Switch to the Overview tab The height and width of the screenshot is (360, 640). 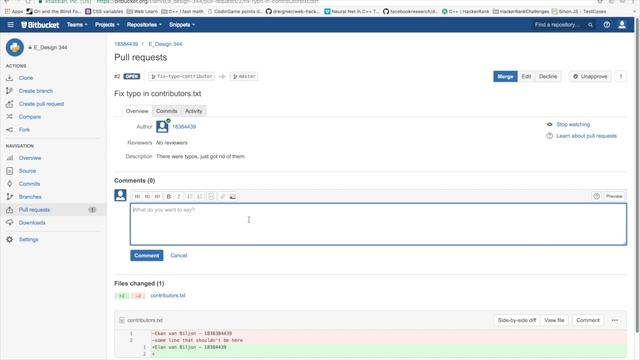coord(137,111)
